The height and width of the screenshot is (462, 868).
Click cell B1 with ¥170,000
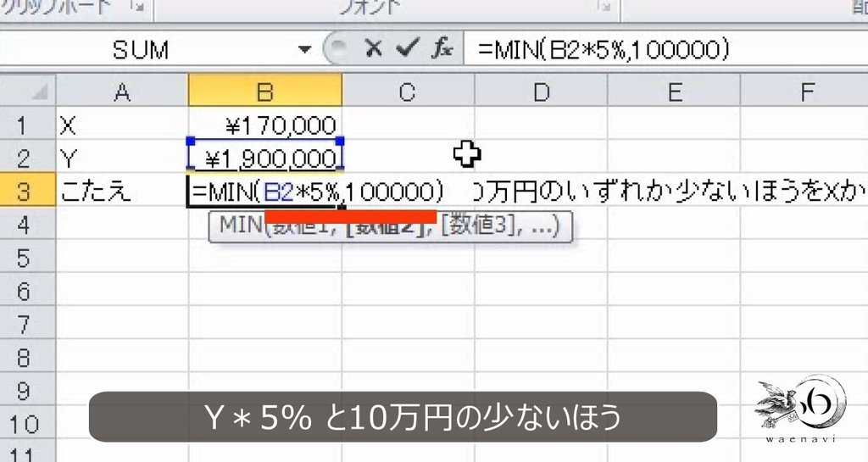[265, 125]
